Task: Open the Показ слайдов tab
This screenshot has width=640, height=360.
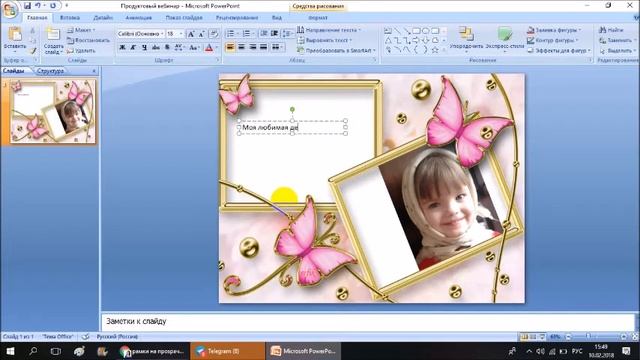Action: tap(184, 18)
